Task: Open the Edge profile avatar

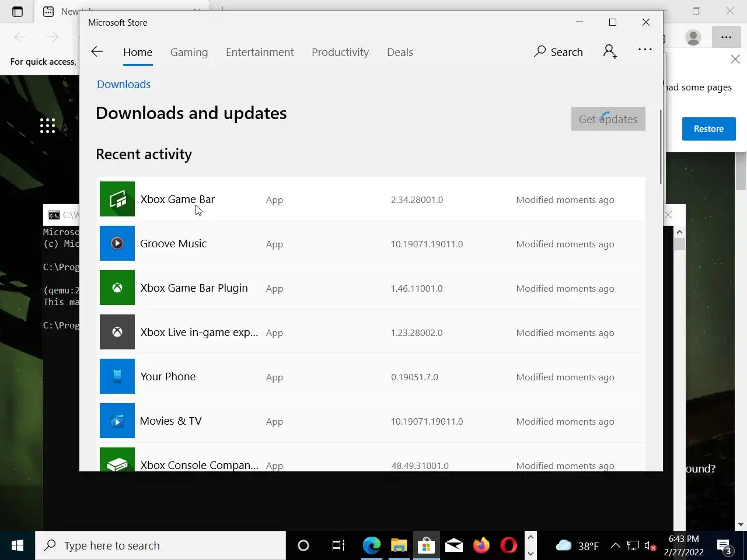Action: pos(693,37)
